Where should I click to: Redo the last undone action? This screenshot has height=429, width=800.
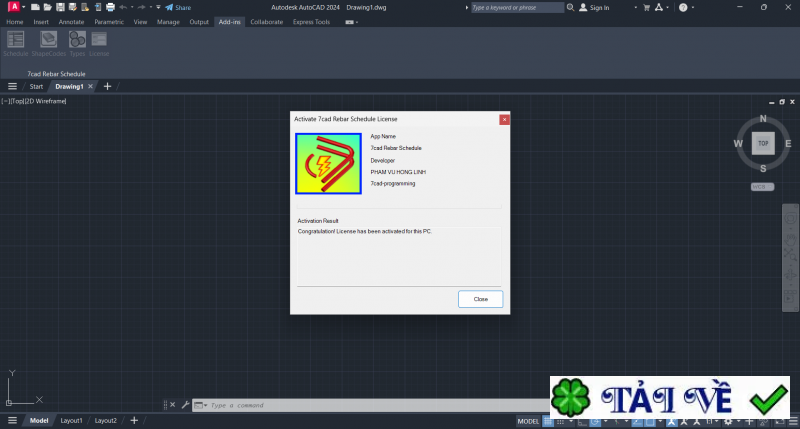(x=141, y=7)
